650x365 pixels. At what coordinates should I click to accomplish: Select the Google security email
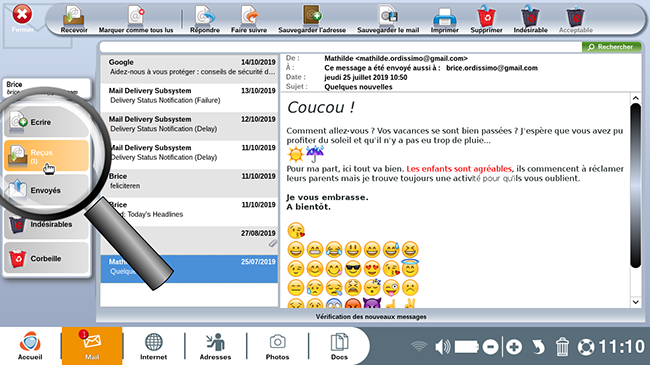(x=189, y=68)
